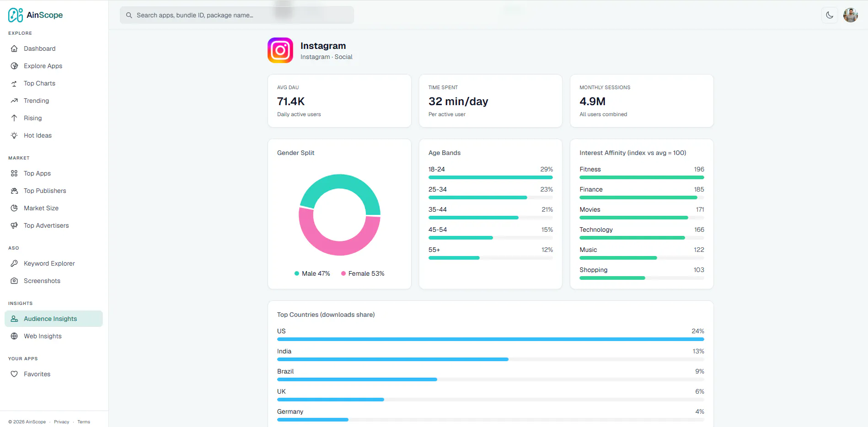The height and width of the screenshot is (427, 868).
Task: Click the UK 6% share value
Action: tap(700, 391)
